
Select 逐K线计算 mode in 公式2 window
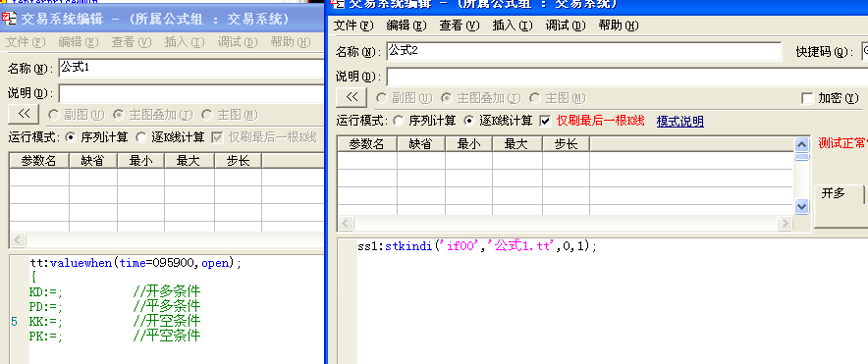pyautogui.click(x=469, y=121)
